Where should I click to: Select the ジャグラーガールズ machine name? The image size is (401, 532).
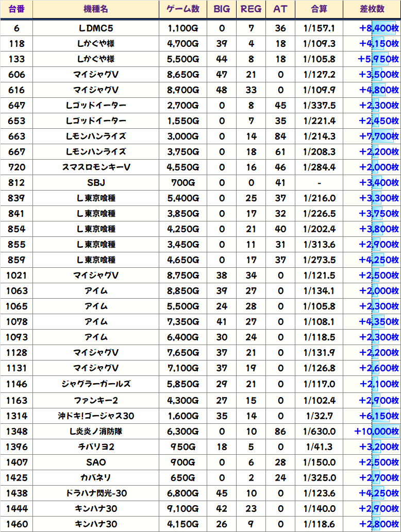tap(96, 384)
